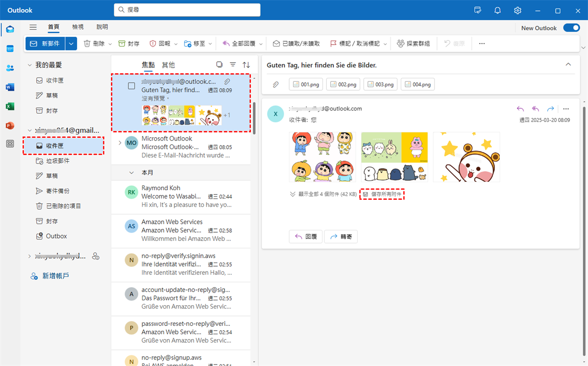
Task: Switch to the 檢視 tab
Action: (x=77, y=27)
